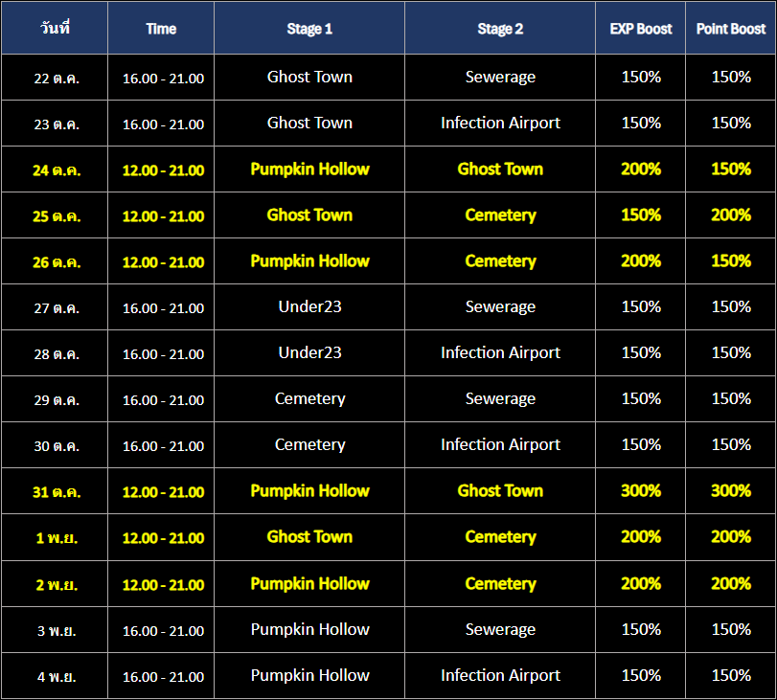Select Pumpkin Hollow in the 24 ต.ค. row

pos(309,169)
